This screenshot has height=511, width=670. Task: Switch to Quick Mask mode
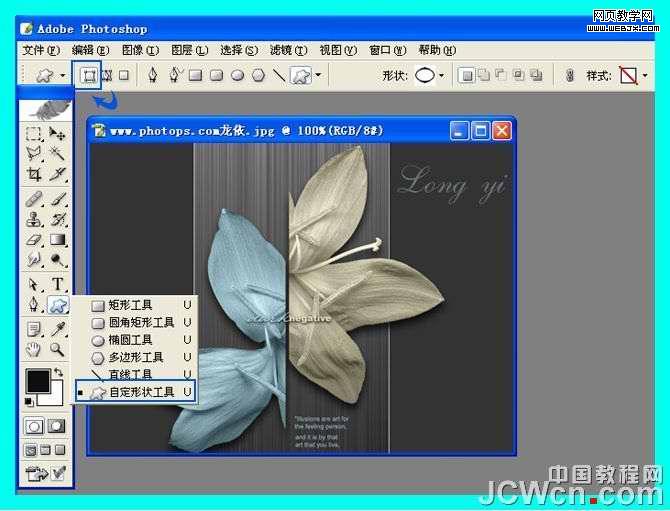tap(56, 426)
